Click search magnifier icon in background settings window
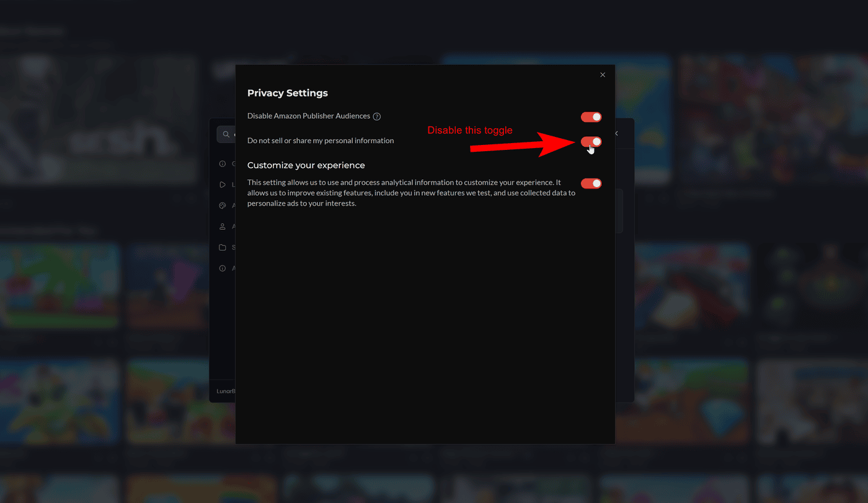 [x=226, y=134]
